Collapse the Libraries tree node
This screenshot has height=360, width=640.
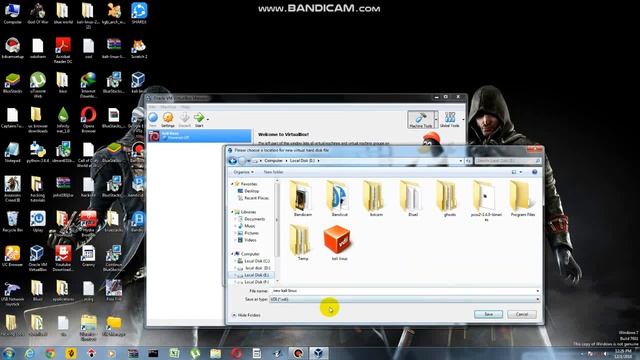(x=233, y=212)
